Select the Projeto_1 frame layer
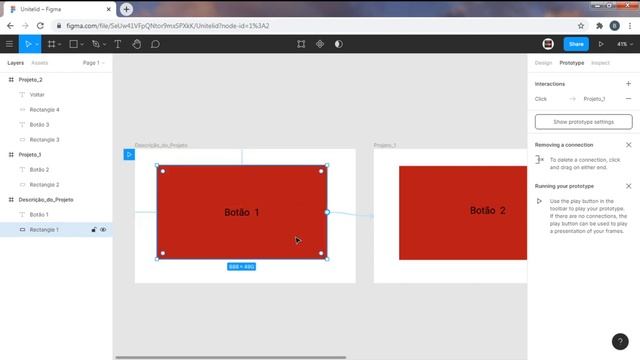640x360 pixels. (56, 155)
